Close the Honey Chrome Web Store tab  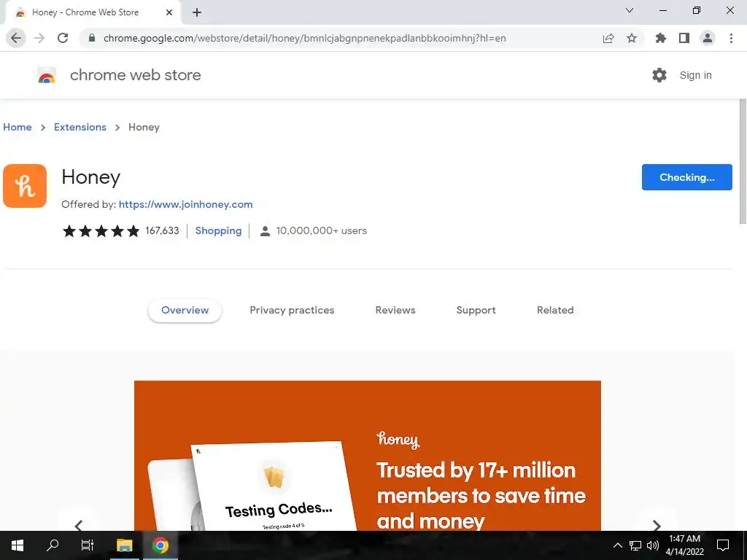tap(169, 12)
